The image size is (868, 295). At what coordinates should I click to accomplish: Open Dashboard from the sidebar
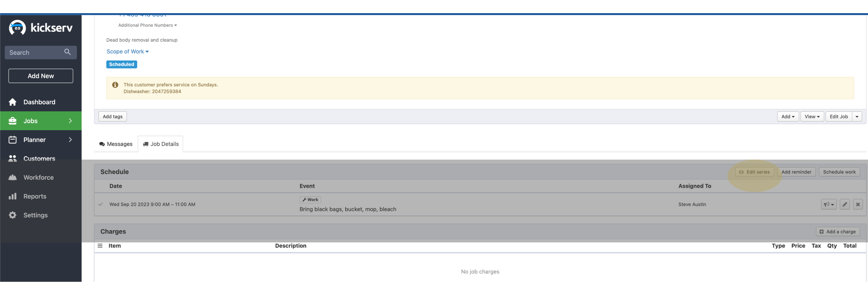41,102
